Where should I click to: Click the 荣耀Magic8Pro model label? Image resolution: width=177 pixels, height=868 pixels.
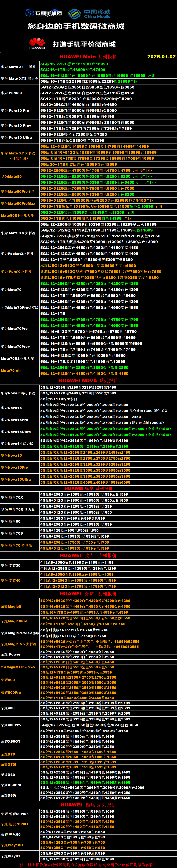pyautogui.click(x=14, y=621)
